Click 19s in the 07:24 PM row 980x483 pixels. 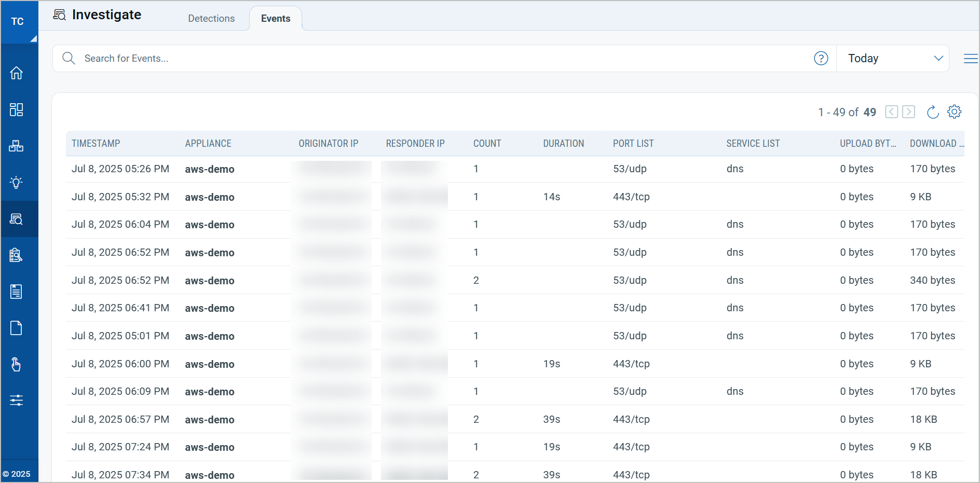click(x=552, y=447)
